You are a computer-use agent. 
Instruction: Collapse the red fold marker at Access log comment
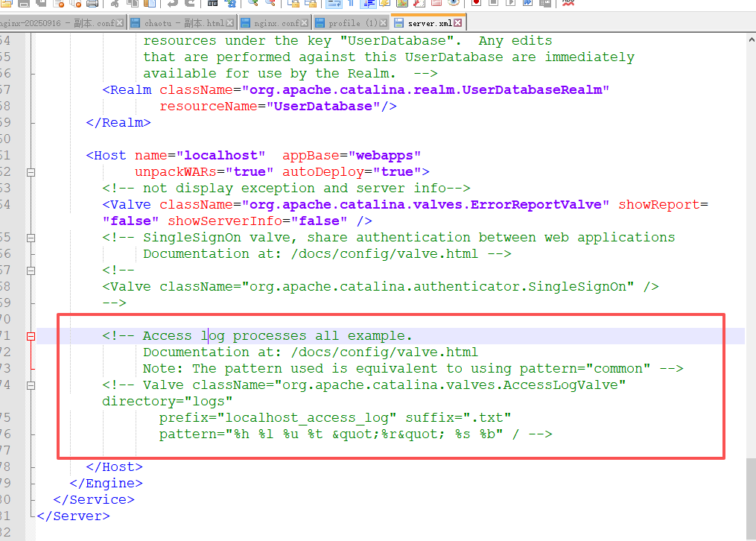click(31, 336)
